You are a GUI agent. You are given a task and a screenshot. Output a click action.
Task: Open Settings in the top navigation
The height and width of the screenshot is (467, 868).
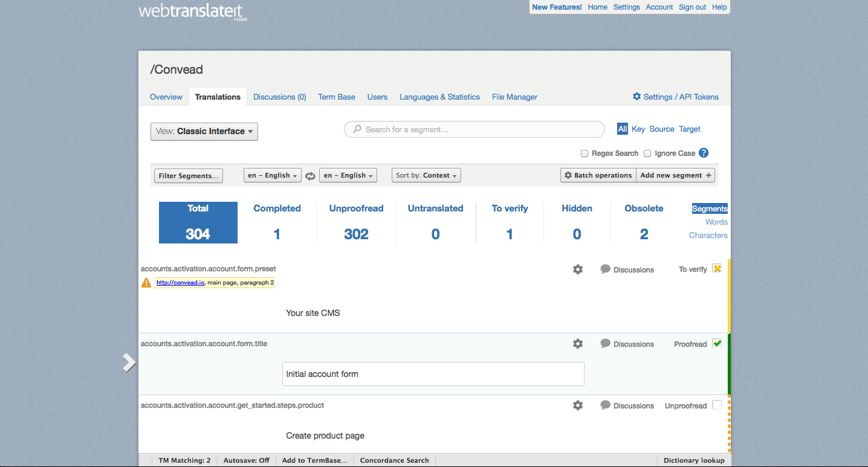[627, 7]
